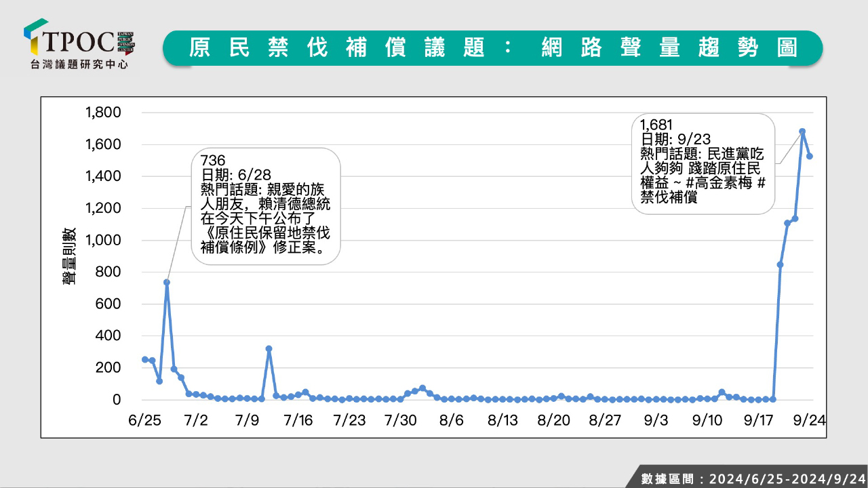Click the 數據區間 date range footer
Viewport: 868px width, 488px height.
click(753, 479)
